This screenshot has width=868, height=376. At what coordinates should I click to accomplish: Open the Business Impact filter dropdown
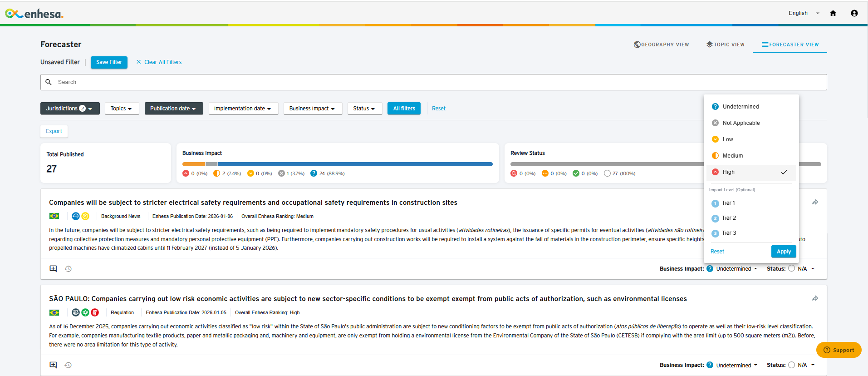click(313, 109)
